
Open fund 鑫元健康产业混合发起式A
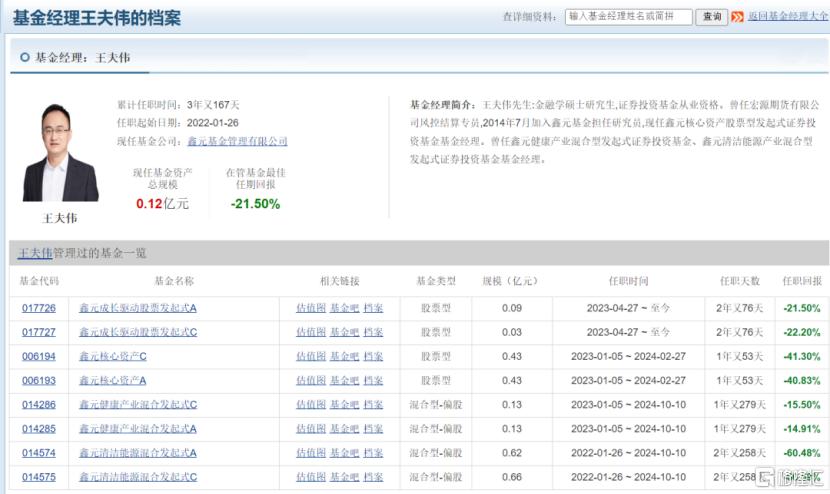tap(138, 429)
